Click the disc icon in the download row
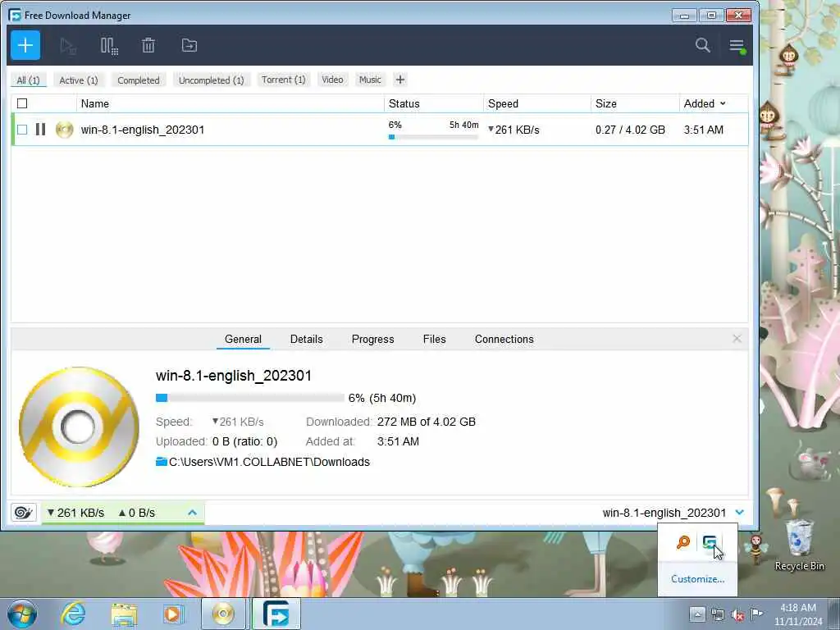 pyautogui.click(x=64, y=129)
